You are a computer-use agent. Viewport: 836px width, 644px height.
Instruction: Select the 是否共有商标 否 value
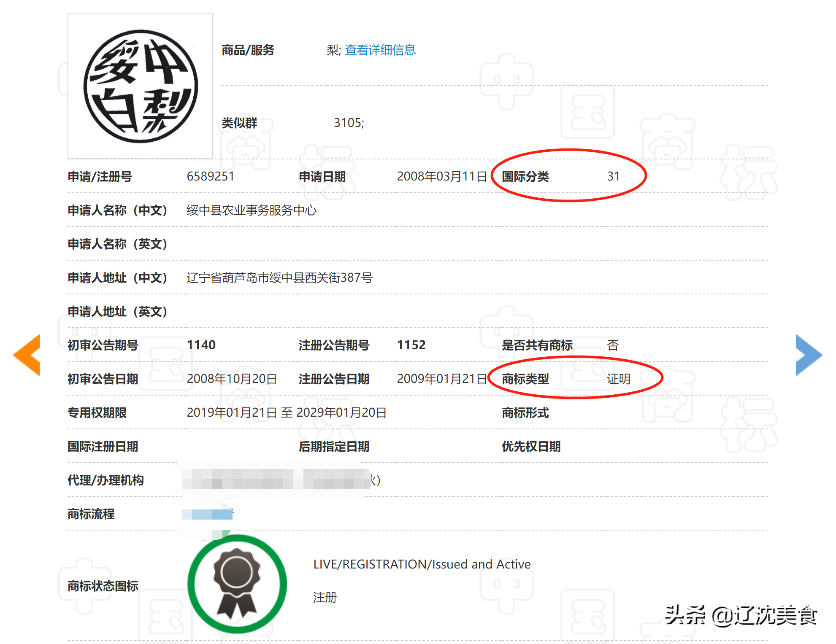pos(613,345)
